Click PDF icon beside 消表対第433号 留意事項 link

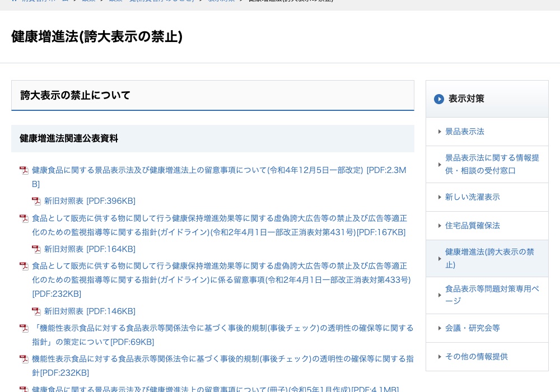[24, 266]
